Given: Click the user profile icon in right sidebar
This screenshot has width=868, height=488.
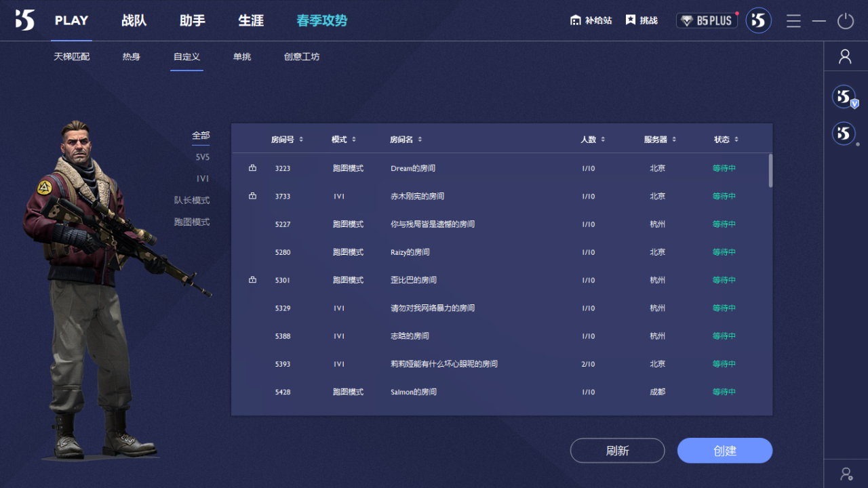Looking at the screenshot, I should [845, 56].
